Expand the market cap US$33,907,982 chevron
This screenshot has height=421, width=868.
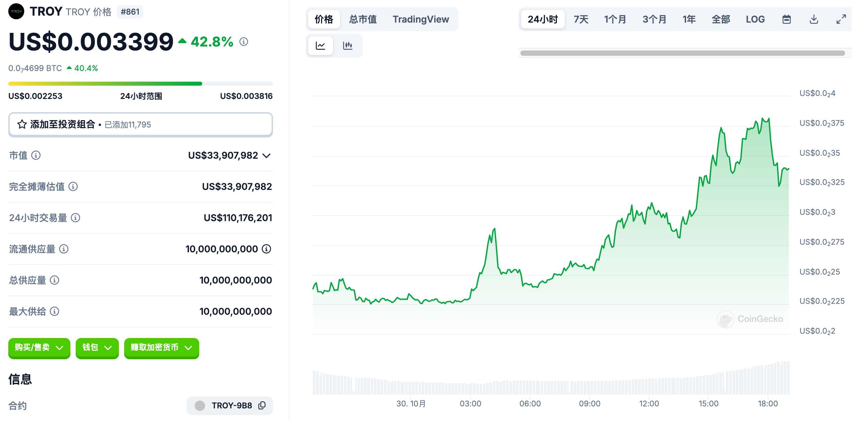pyautogui.click(x=267, y=156)
